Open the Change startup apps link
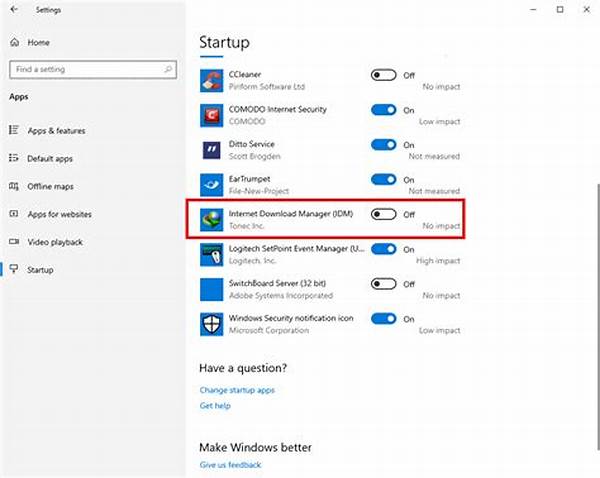 237,390
